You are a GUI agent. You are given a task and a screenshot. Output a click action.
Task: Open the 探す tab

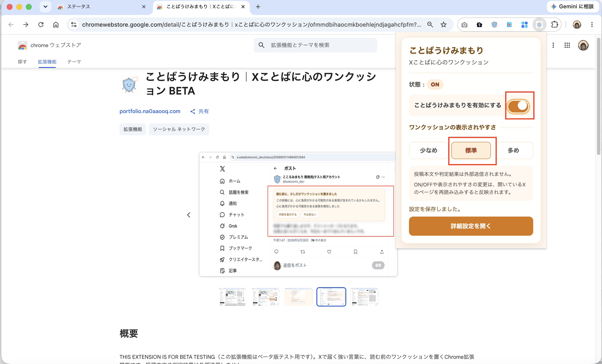click(x=22, y=62)
